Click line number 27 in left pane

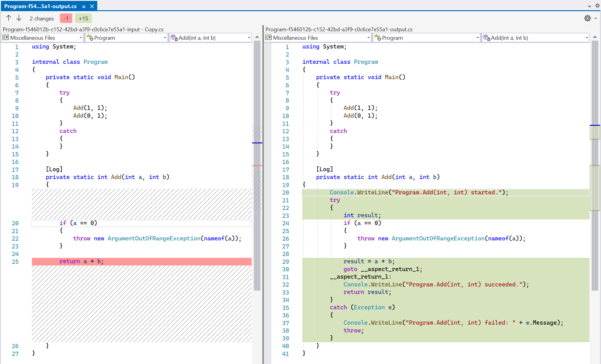pyautogui.click(x=15, y=354)
